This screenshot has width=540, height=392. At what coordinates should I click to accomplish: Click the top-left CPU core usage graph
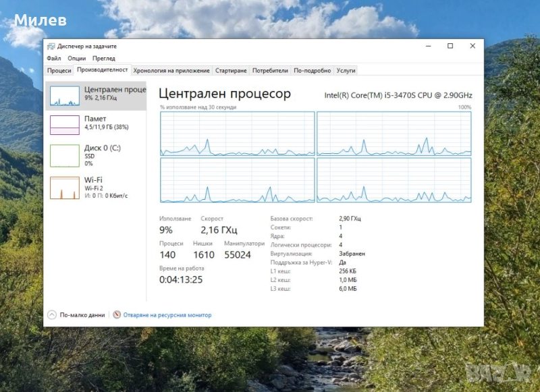234,134
